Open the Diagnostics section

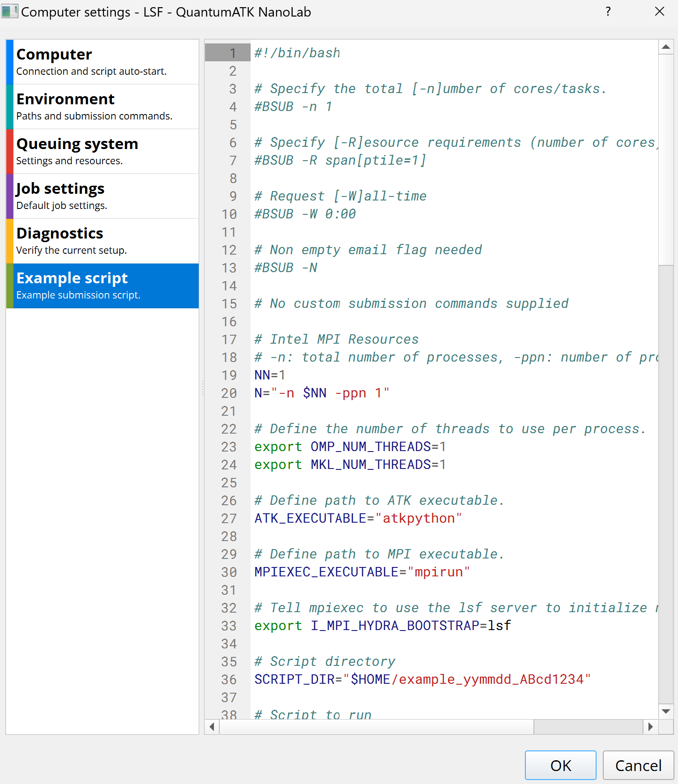click(x=102, y=241)
